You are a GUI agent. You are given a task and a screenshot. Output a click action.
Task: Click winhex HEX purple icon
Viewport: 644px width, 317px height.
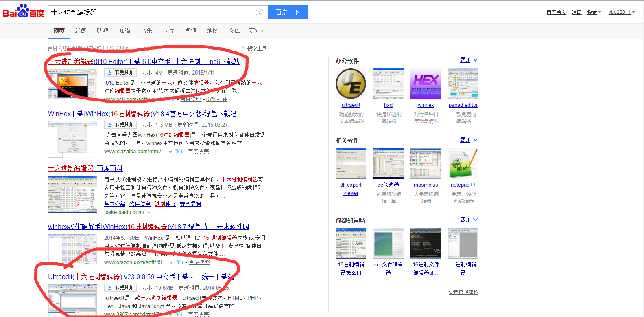426,84
